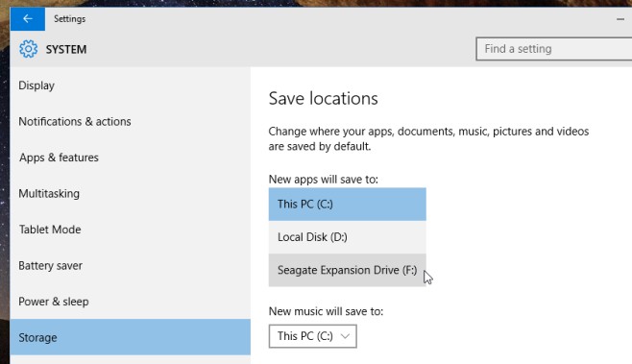632x364 pixels.
Task: Click the Settings window title text
Action: click(x=70, y=19)
